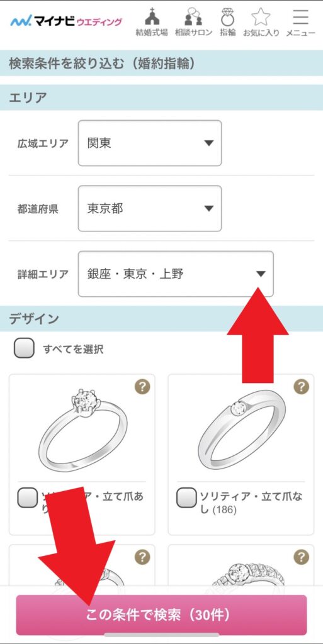The height and width of the screenshot is (644, 323).
Task: Tap the ソリティア・立て爪なし (186) label
Action: (x=251, y=503)
